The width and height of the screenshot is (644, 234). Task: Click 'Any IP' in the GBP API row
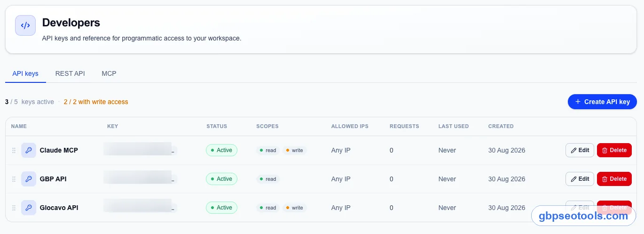pos(341,179)
